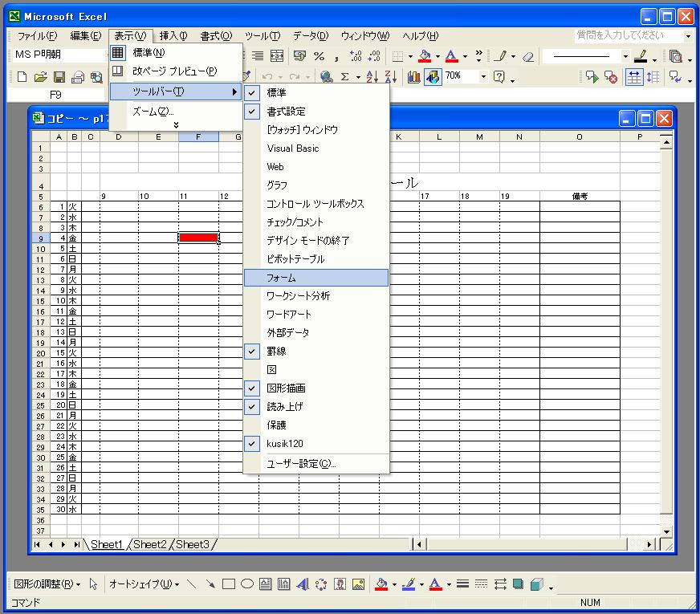Click the Print icon

[78, 77]
